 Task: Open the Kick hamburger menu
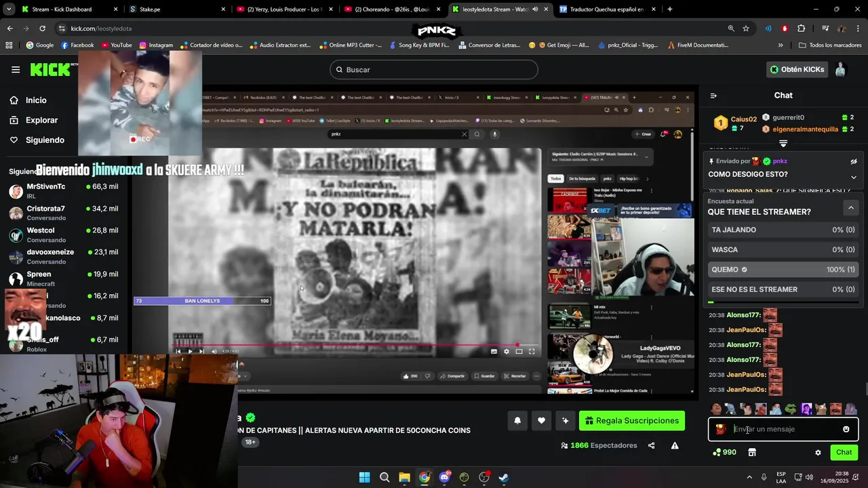(x=16, y=69)
